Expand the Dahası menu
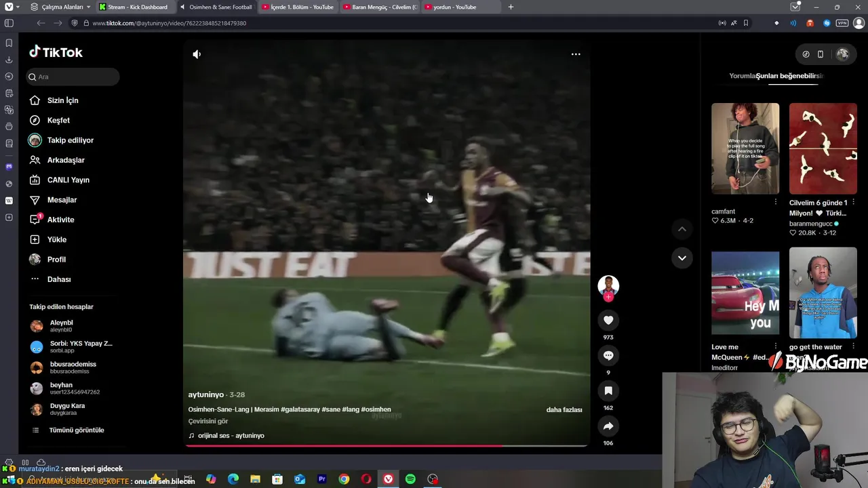The image size is (868, 488). tap(50, 279)
